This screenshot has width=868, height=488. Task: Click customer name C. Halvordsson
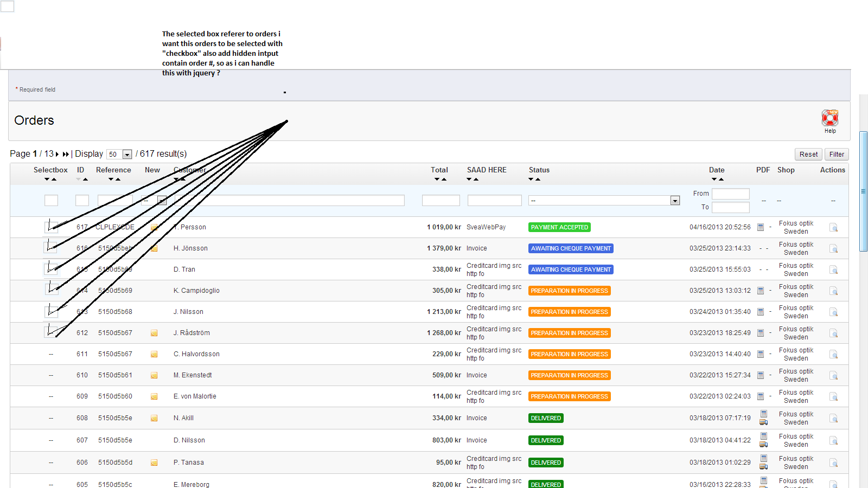(196, 354)
